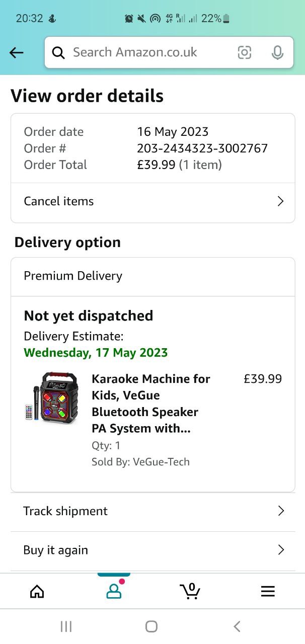This screenshot has width=305, height=644.
Task: Tap the search magnifier icon
Action: point(58,52)
